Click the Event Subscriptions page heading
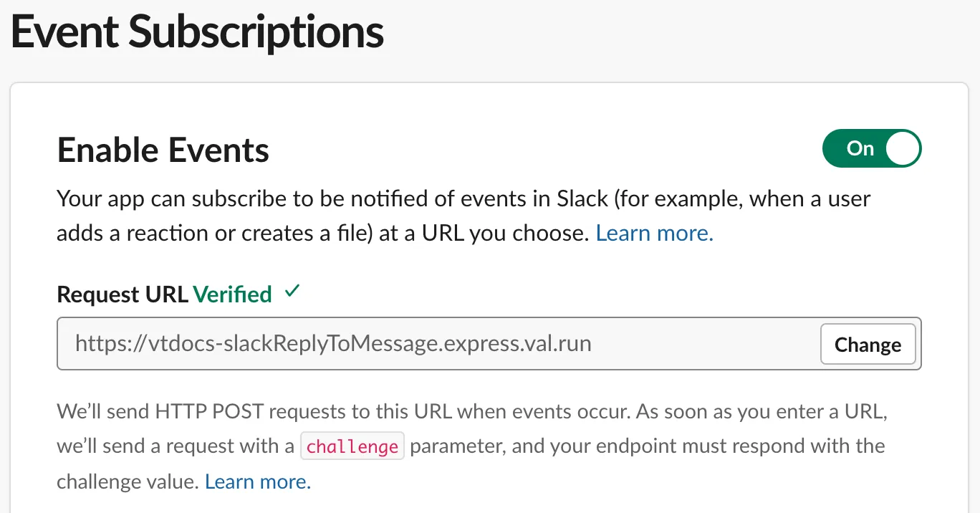Screen dimensions: 980x513 point(196,32)
